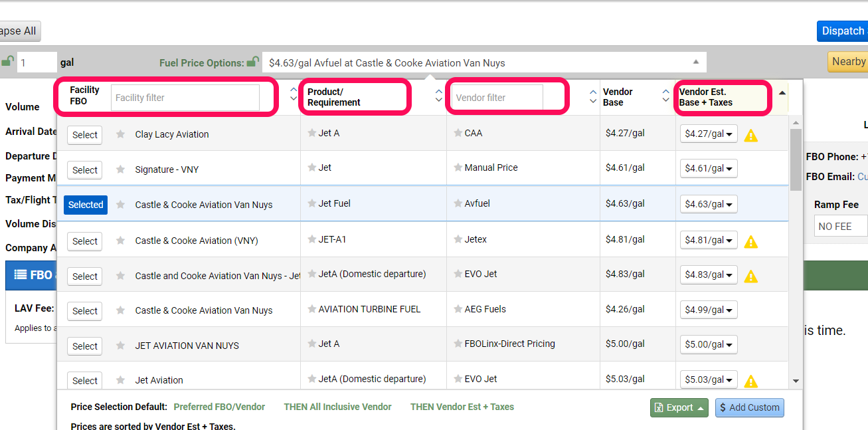
Task: Favorite star for Castle & Cooke Aviation (VNY)
Action: pos(120,241)
